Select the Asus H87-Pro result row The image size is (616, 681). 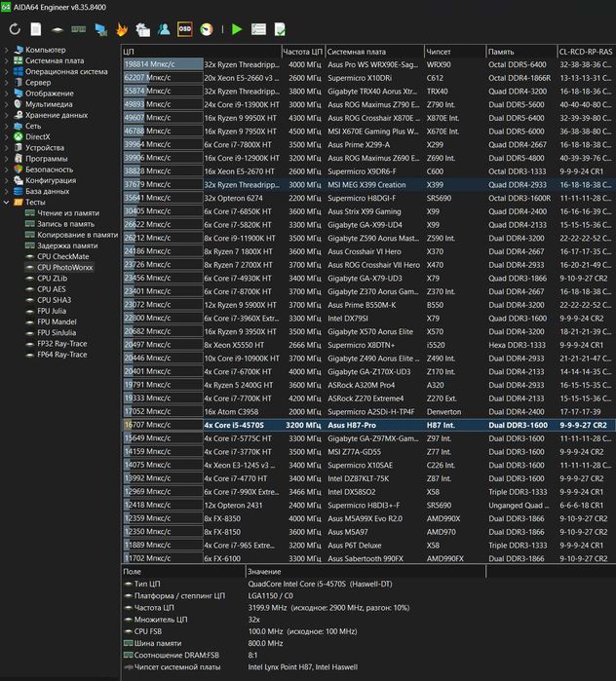(x=368, y=425)
